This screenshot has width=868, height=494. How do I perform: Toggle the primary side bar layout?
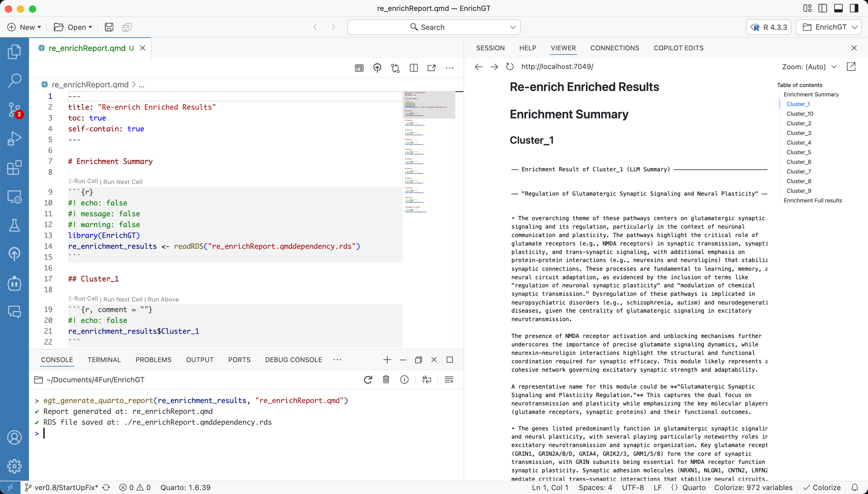(x=823, y=8)
